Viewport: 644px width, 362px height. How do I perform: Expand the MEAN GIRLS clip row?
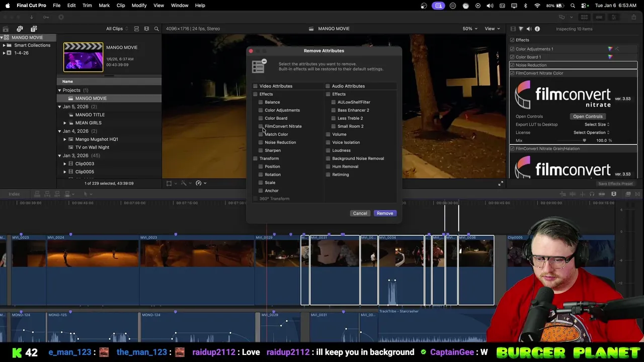tap(64, 123)
